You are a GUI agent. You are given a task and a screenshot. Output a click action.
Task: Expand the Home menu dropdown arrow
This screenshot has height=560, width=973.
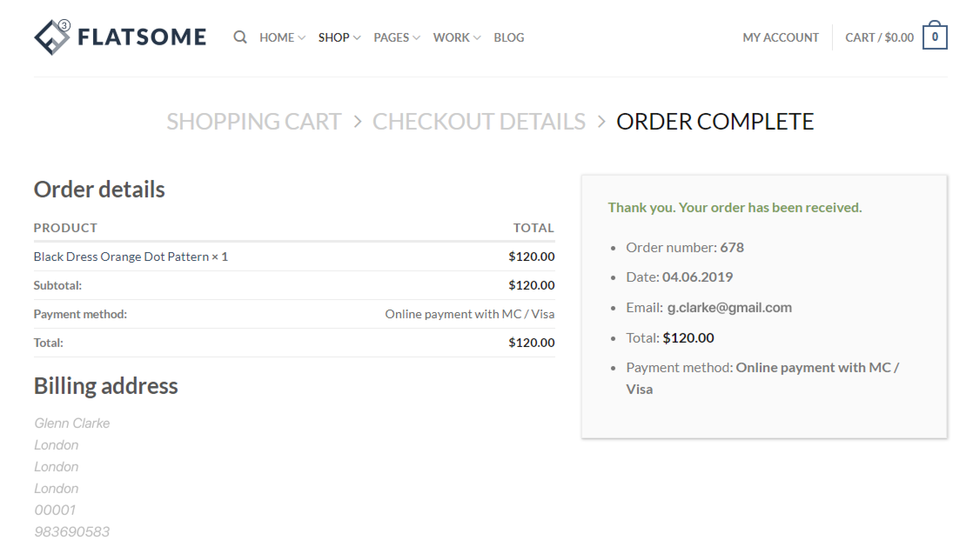point(302,38)
